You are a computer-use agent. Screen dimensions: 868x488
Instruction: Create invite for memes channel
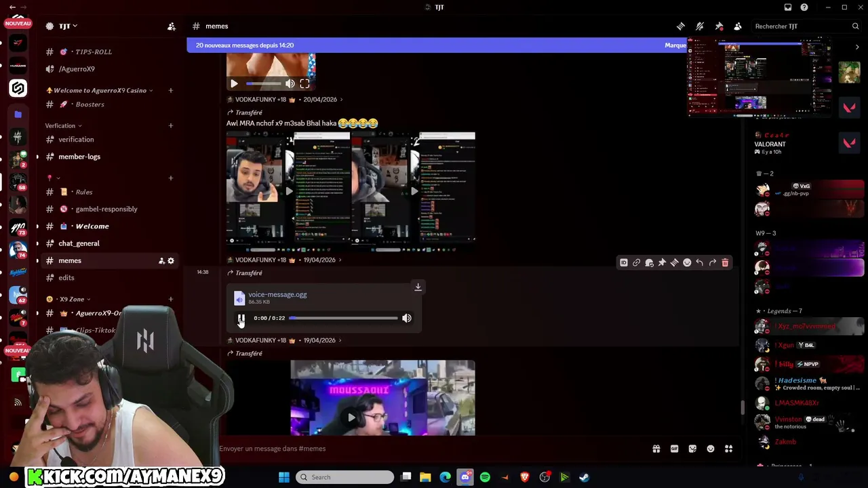161,261
